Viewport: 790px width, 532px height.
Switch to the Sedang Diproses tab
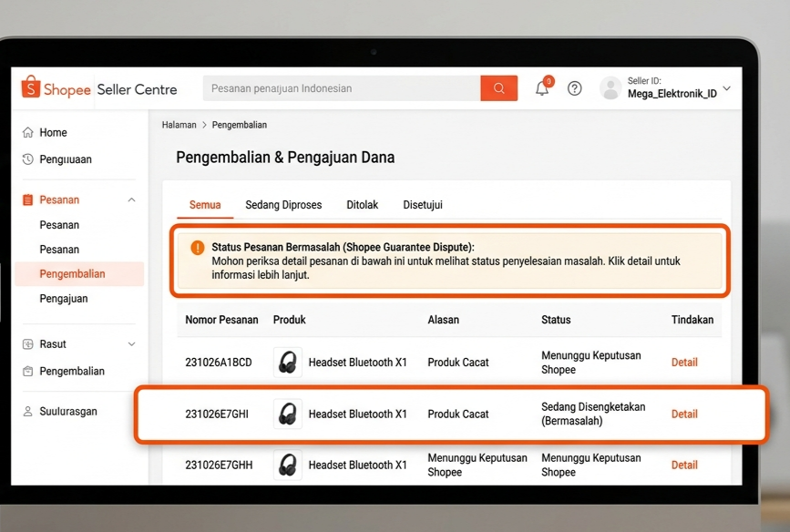(x=283, y=205)
